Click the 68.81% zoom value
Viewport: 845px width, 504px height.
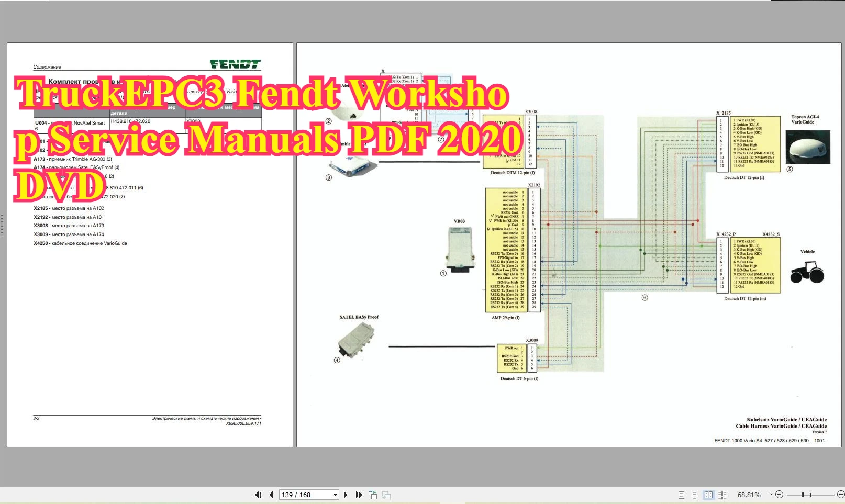click(x=749, y=495)
